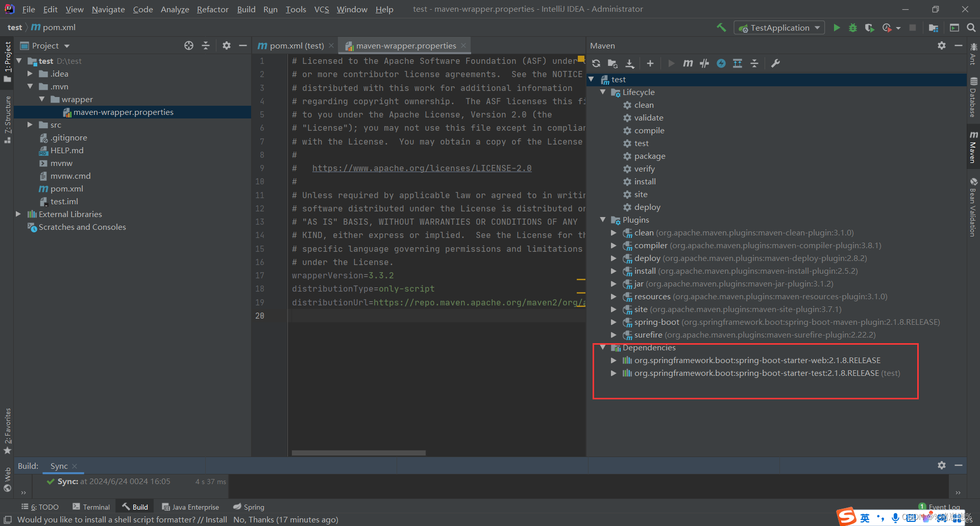Open Project panel gear settings
The height and width of the screenshot is (526, 980).
pyautogui.click(x=227, y=45)
